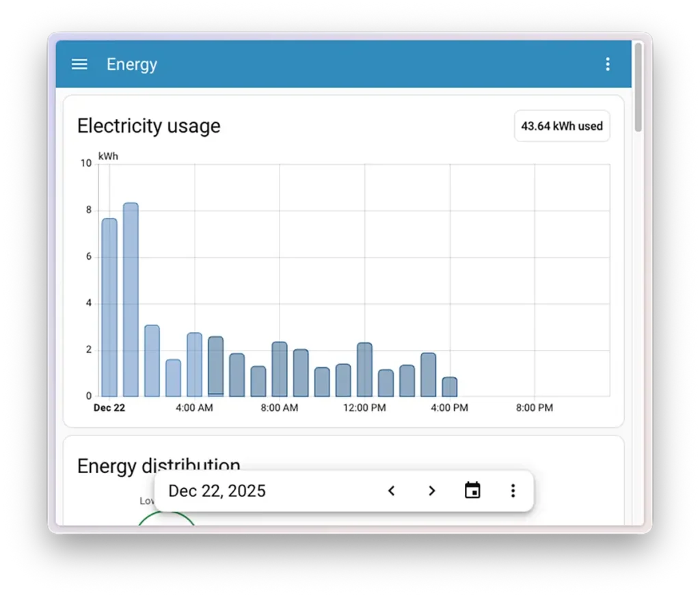Click the hamburger icon in the blue header
The width and height of the screenshot is (700, 596).
click(x=79, y=64)
